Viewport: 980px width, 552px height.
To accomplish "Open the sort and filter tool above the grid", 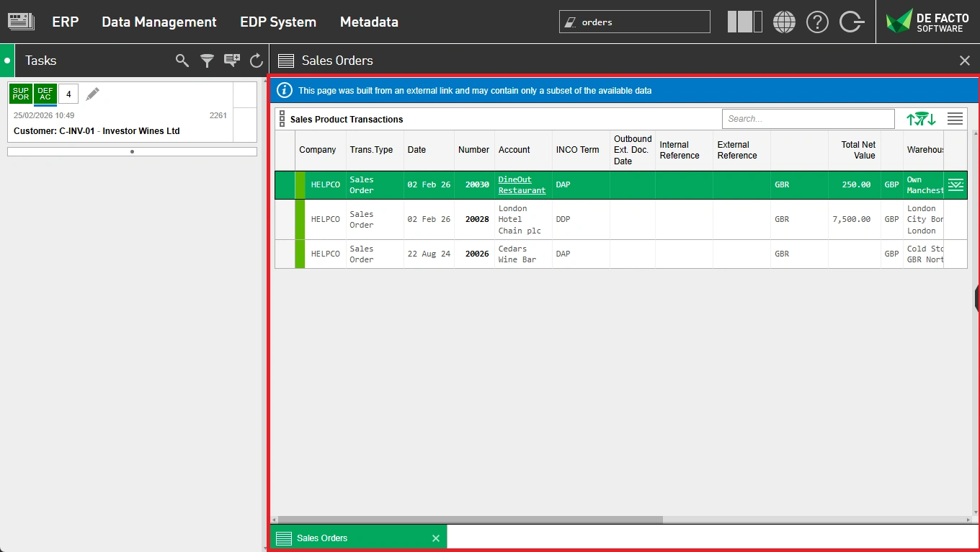I will (920, 118).
